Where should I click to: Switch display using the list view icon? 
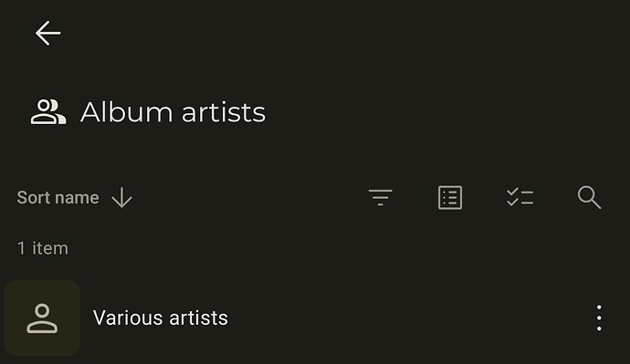pyautogui.click(x=450, y=197)
